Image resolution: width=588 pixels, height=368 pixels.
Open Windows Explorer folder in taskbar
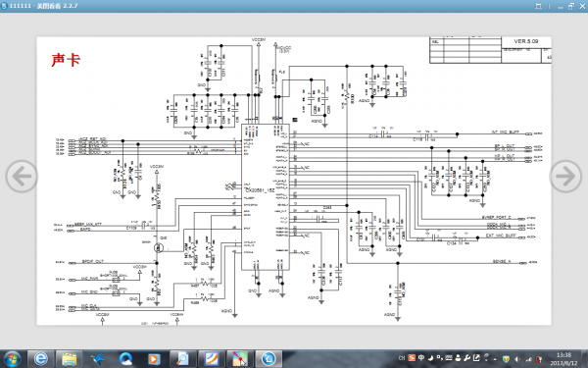pyautogui.click(x=69, y=359)
